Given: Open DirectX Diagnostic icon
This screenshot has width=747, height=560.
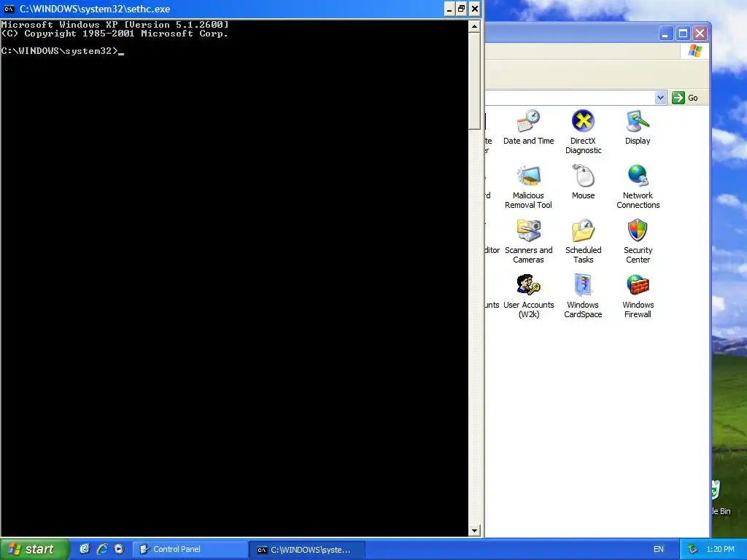Looking at the screenshot, I should pos(583,131).
